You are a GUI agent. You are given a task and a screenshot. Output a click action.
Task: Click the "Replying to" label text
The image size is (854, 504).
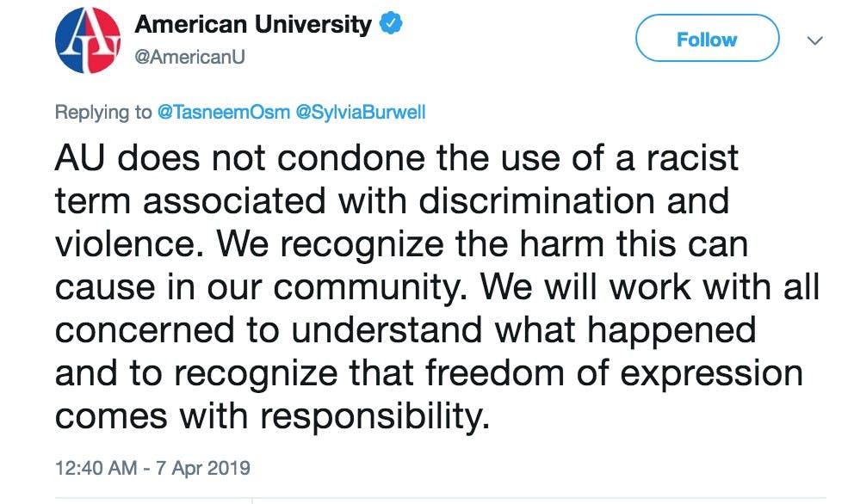tap(103, 113)
